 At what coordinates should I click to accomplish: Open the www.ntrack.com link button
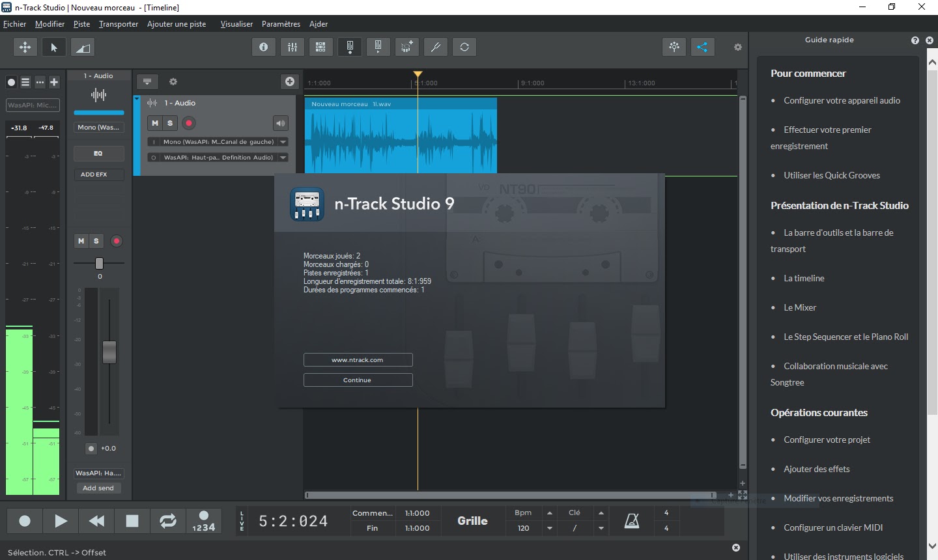point(358,360)
